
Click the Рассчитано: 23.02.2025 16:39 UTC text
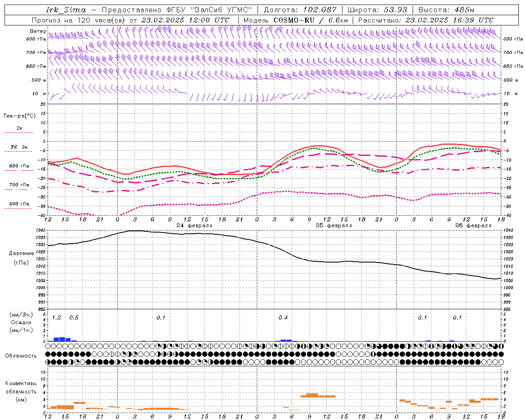[426, 20]
